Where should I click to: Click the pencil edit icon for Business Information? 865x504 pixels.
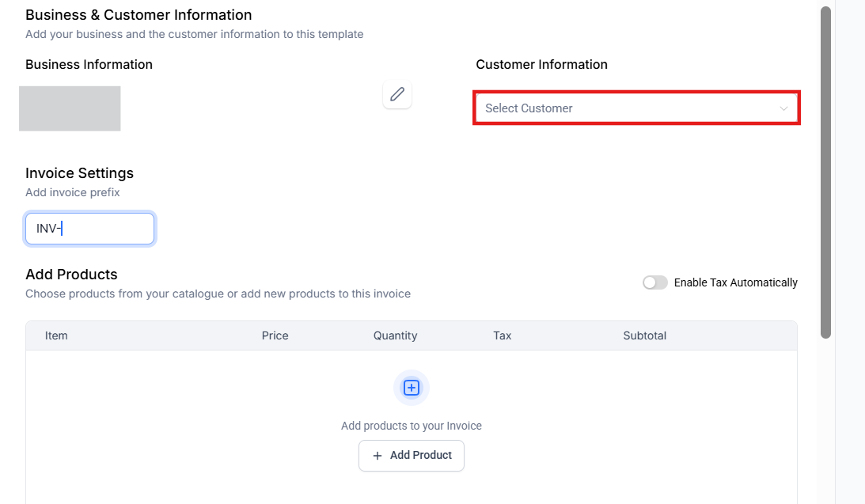(x=397, y=95)
